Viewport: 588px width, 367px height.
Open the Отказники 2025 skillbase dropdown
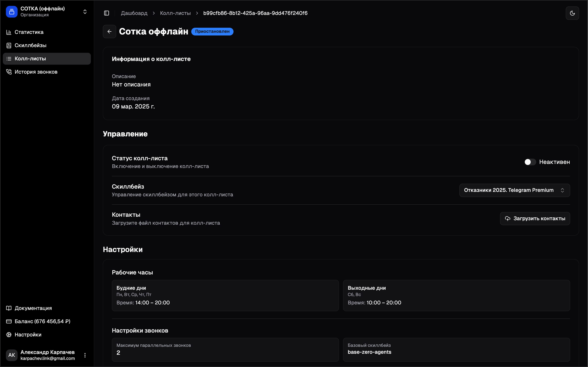pos(514,190)
